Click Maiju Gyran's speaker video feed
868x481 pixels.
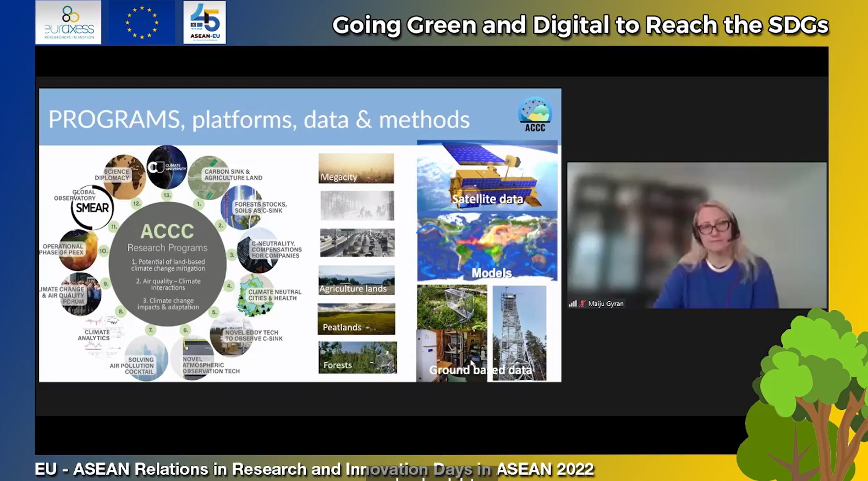[x=697, y=235]
